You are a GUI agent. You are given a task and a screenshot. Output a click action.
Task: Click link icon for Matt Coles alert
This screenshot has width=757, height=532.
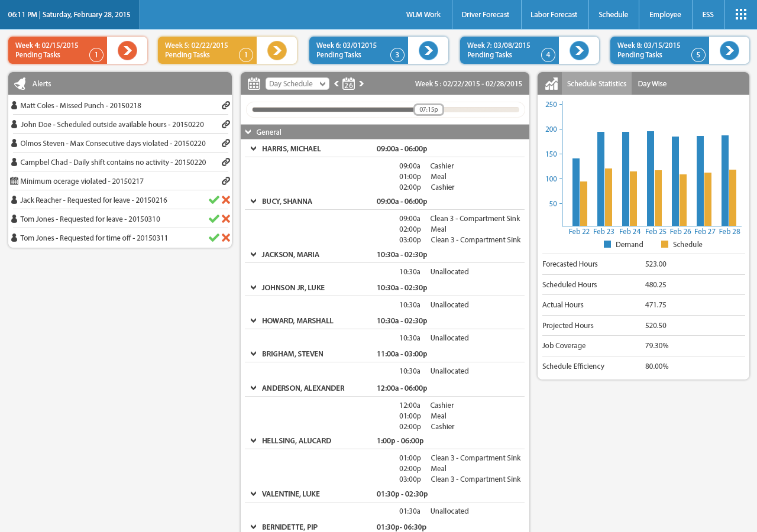click(x=225, y=105)
